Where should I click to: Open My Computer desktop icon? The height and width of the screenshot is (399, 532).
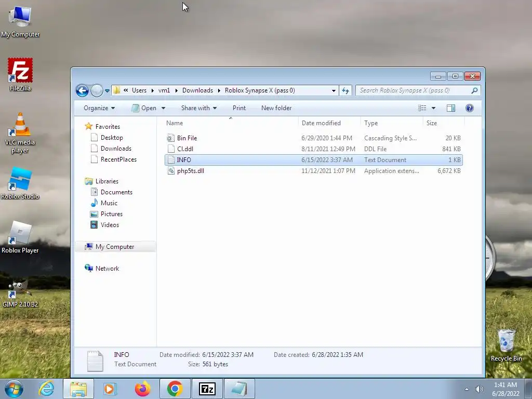(x=20, y=21)
